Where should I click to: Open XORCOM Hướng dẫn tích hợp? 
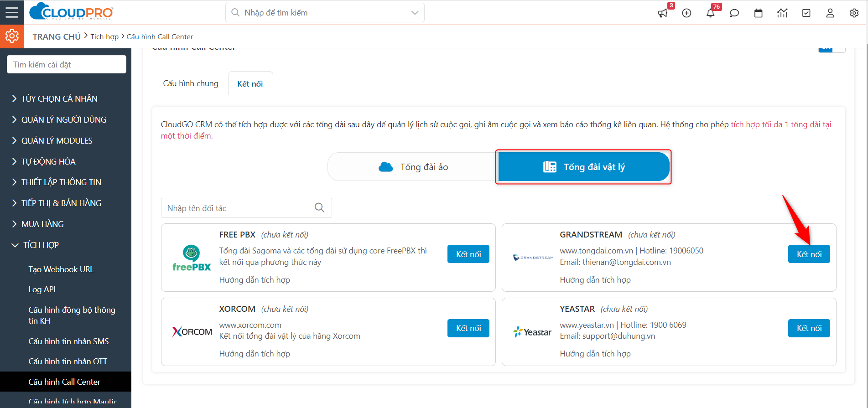(255, 354)
